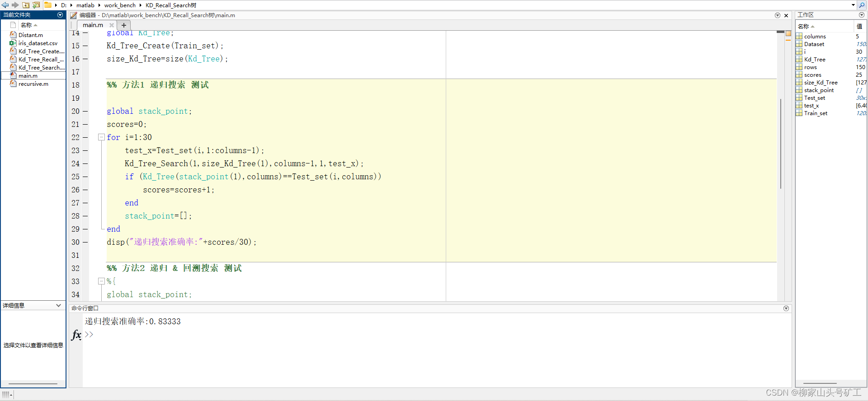Click the iris_dataset.csv spreadsheet icon

point(13,43)
